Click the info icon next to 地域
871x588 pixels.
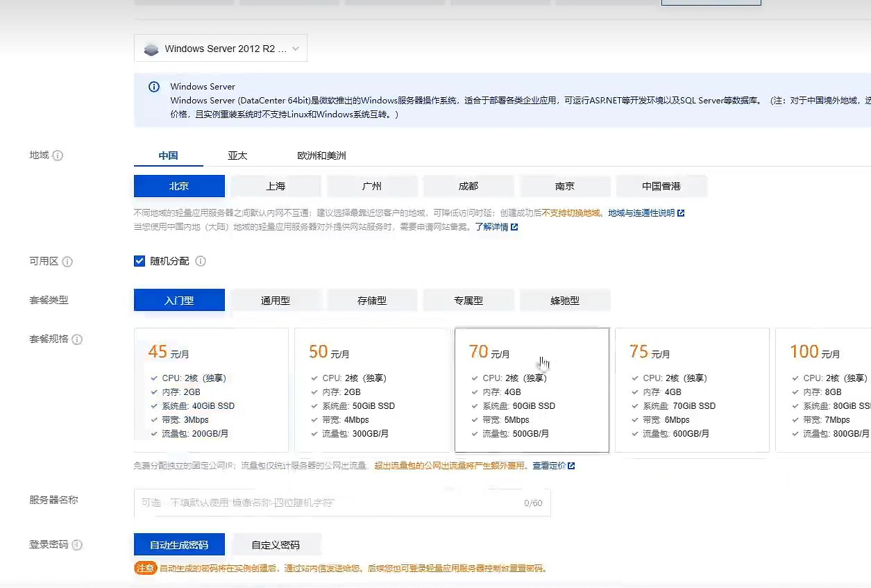(58, 156)
